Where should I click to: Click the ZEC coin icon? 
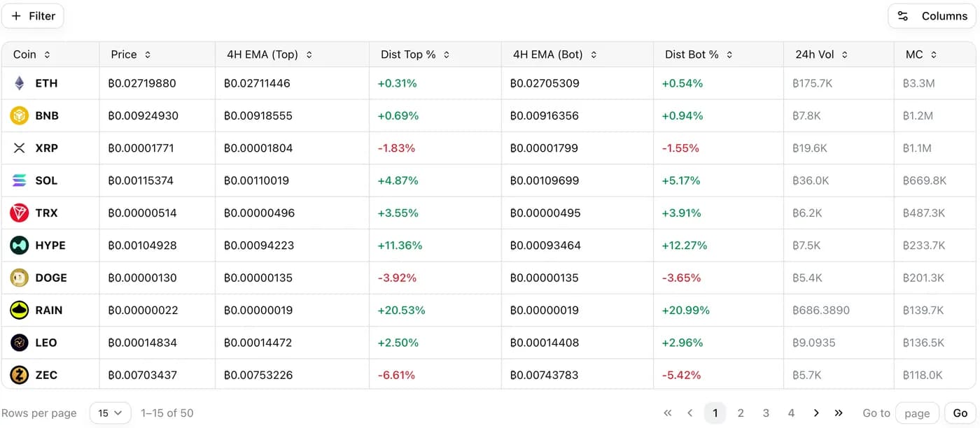[20, 375]
